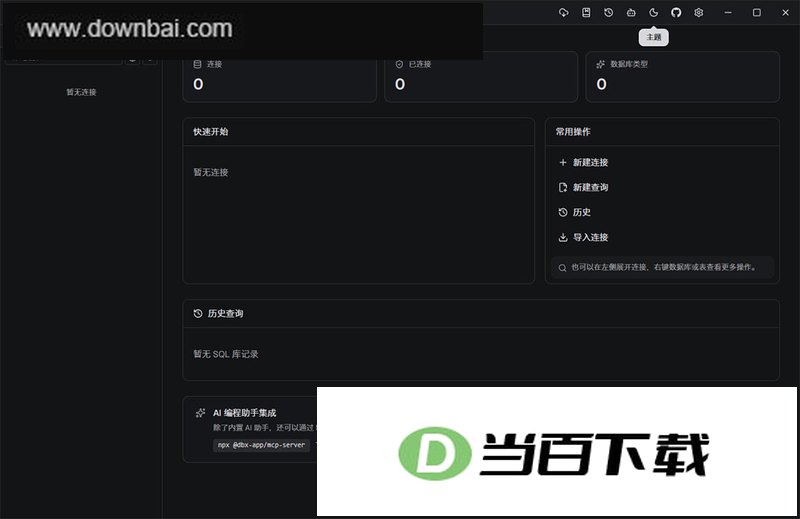The height and width of the screenshot is (519, 800).
Task: Open the bookmark book icon in title bar
Action: (586, 13)
